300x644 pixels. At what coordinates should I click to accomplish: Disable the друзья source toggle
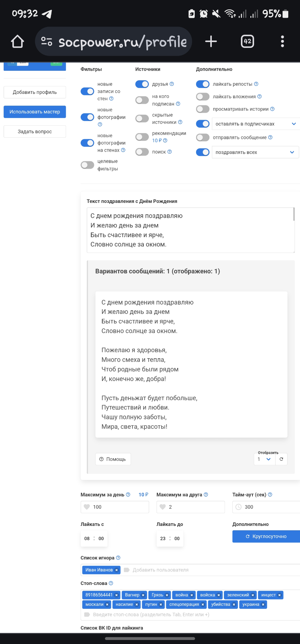pyautogui.click(x=142, y=84)
